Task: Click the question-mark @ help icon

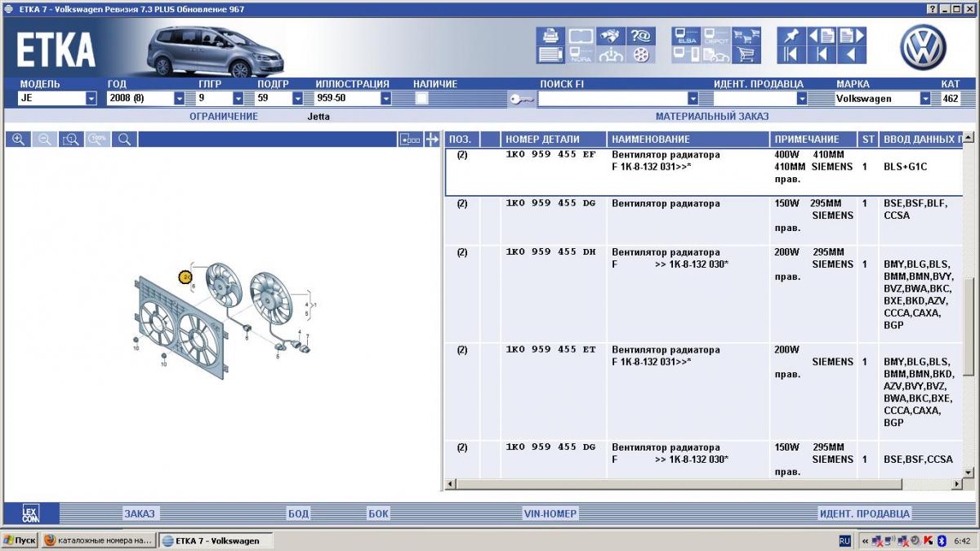Action: 640,36
